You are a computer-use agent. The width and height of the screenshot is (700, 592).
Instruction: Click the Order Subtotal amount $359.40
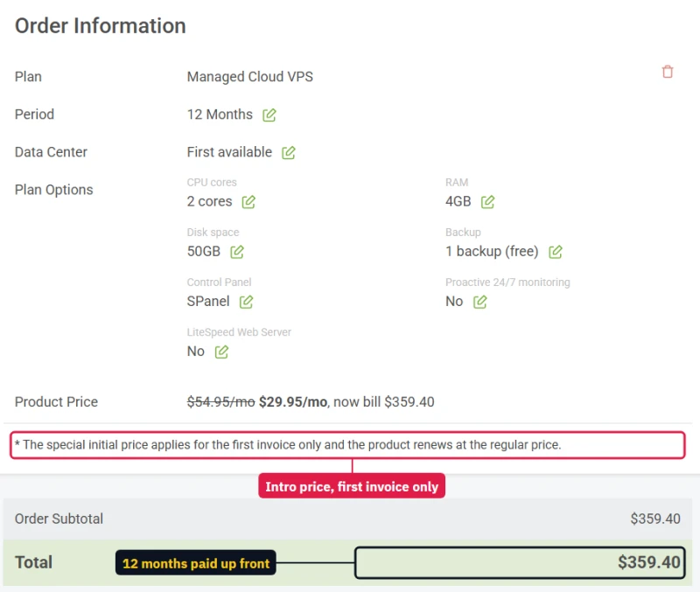655,519
